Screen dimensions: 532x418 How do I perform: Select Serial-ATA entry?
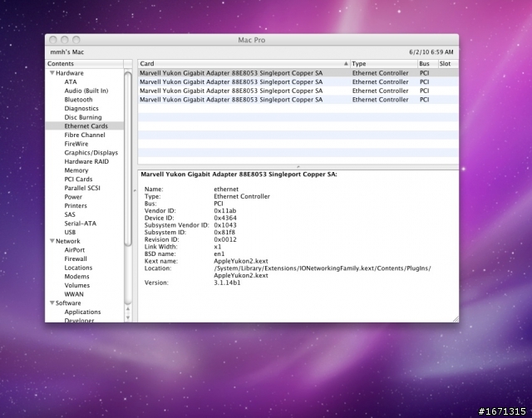[x=81, y=224]
